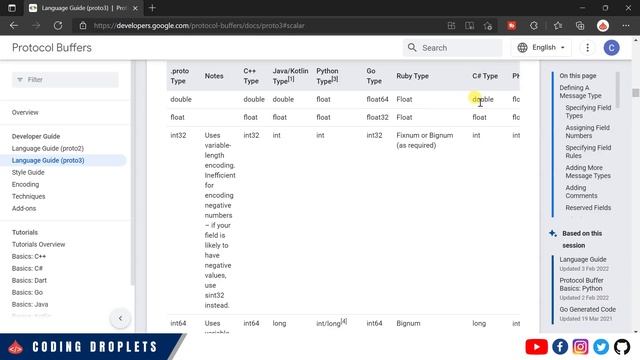Image resolution: width=640 pixels, height=360 pixels.
Task: Open recommended Language Guide article
Action: coord(583,259)
